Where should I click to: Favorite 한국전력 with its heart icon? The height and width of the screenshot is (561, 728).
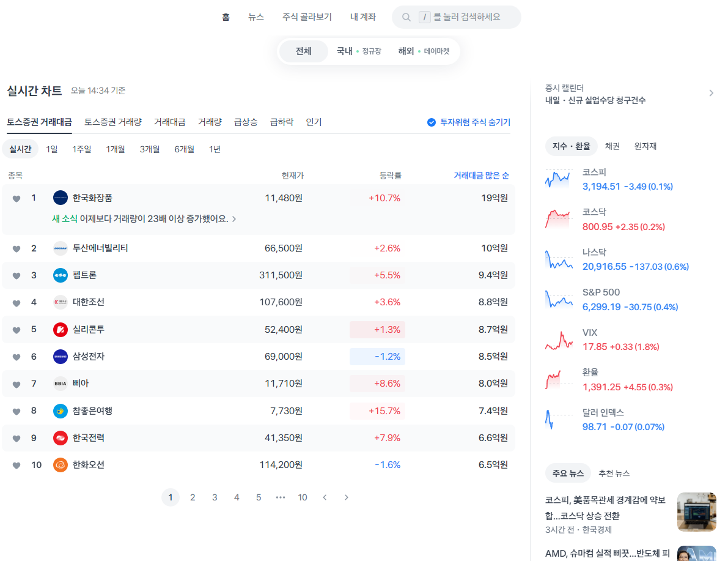(17, 438)
